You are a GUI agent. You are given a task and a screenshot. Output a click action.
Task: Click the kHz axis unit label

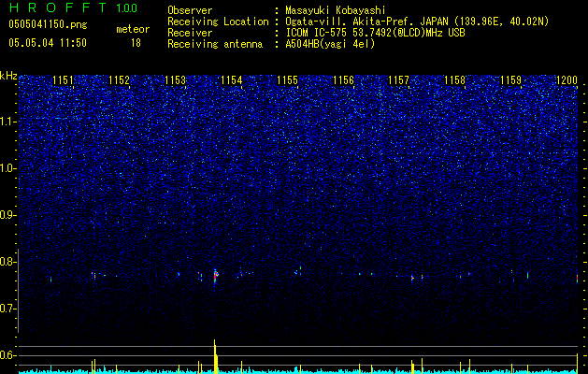[8, 76]
